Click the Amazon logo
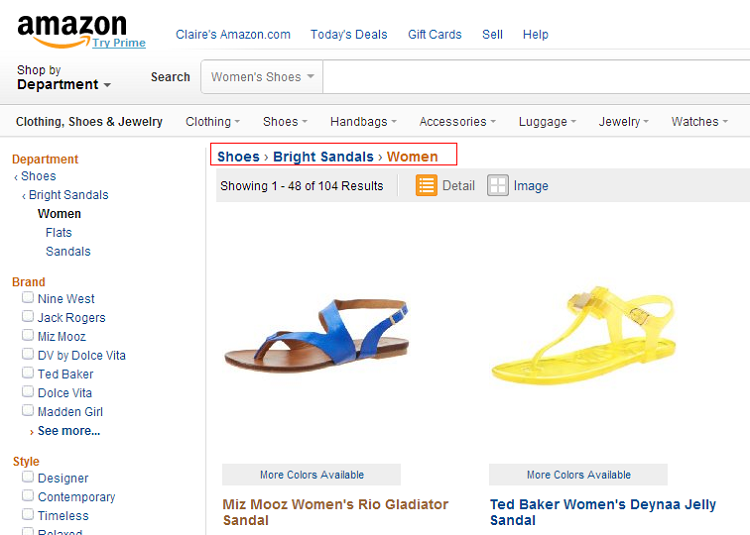The image size is (750, 535). pyautogui.click(x=72, y=31)
